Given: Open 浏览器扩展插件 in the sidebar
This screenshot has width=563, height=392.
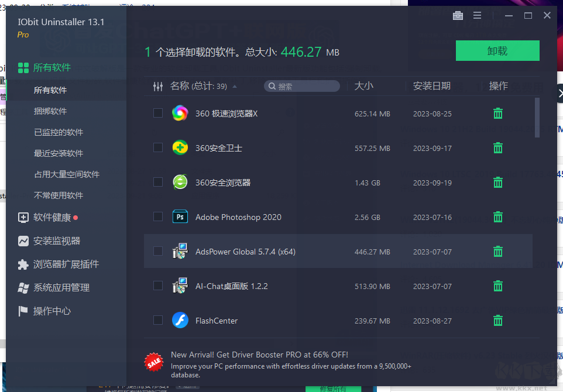Looking at the screenshot, I should tap(58, 264).
